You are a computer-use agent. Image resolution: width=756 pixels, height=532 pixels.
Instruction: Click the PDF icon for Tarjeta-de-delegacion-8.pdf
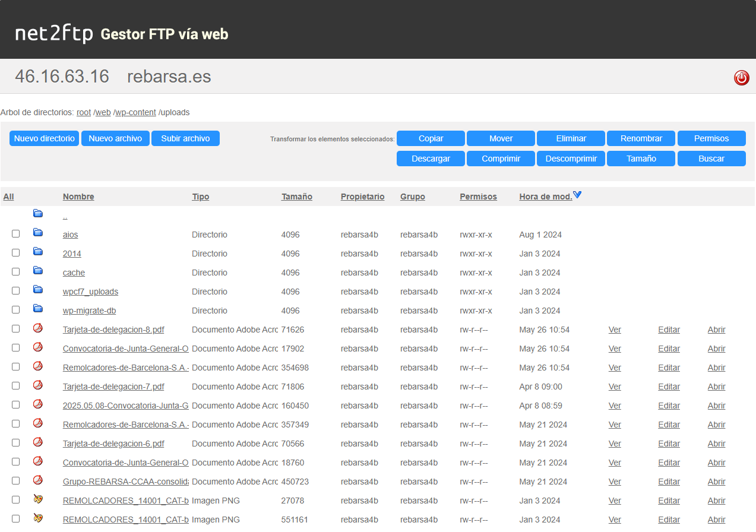tap(38, 328)
